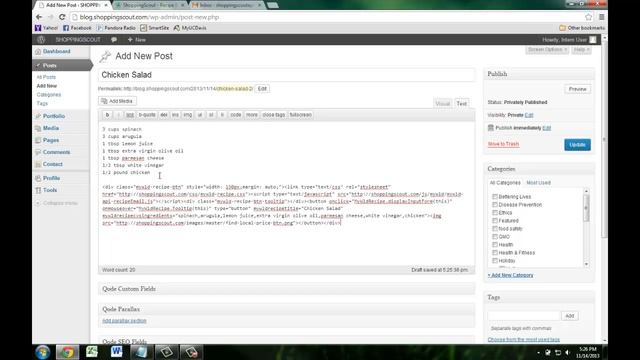Open the Facebook bookmark
This screenshot has height=360, width=640.
(x=77, y=28)
